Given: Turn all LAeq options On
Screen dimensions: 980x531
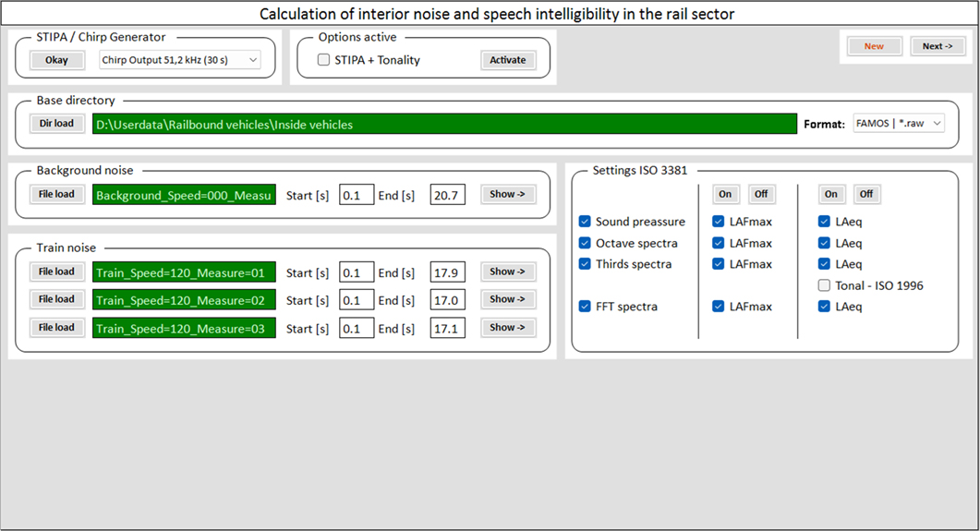Looking at the screenshot, I should pyautogui.click(x=831, y=194).
